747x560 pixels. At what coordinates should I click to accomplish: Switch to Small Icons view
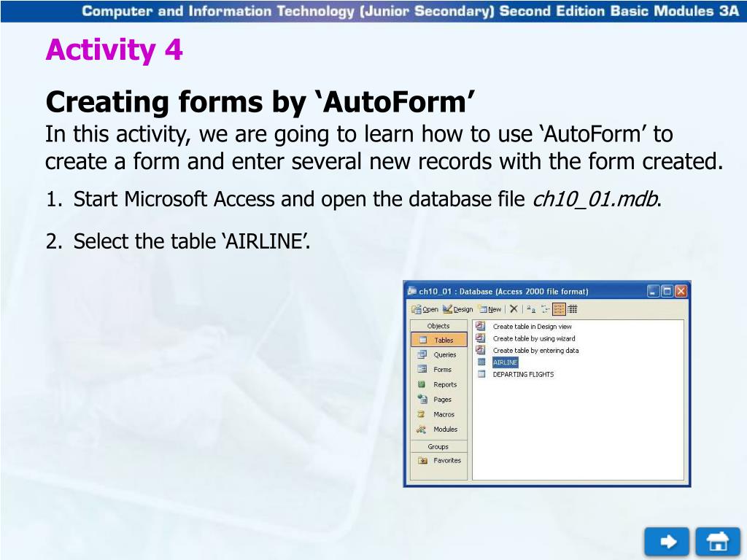point(545,309)
